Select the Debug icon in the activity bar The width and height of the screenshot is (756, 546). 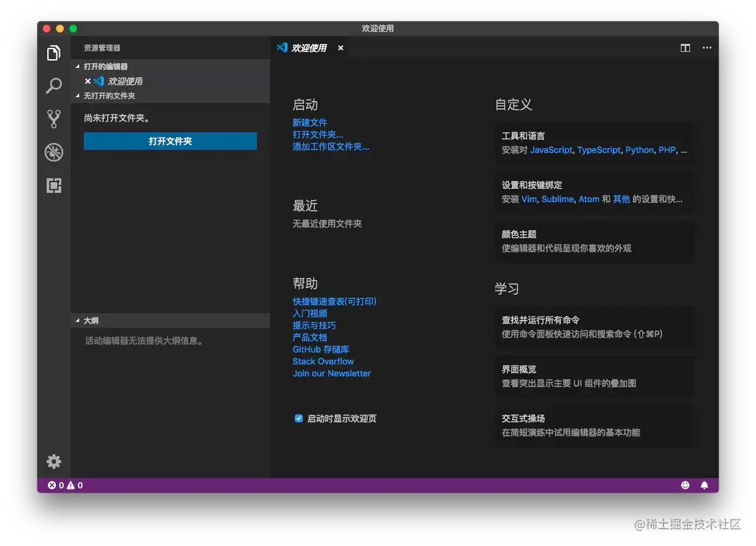(x=53, y=152)
